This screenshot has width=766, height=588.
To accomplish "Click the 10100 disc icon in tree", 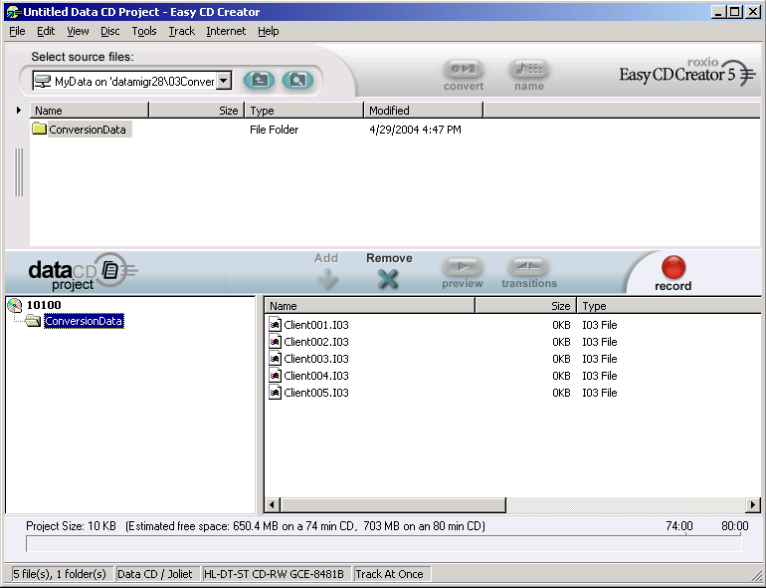I will coord(14,305).
